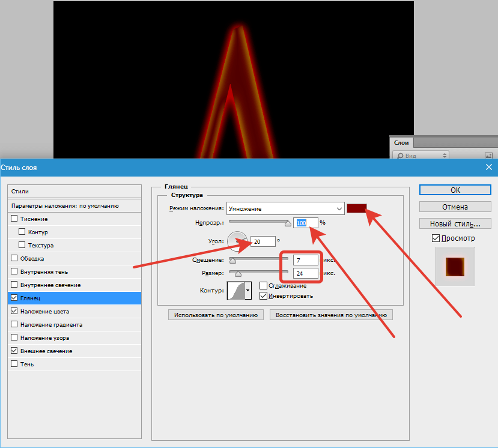
Task: Switch to the Слои panel tab
Action: (x=401, y=142)
